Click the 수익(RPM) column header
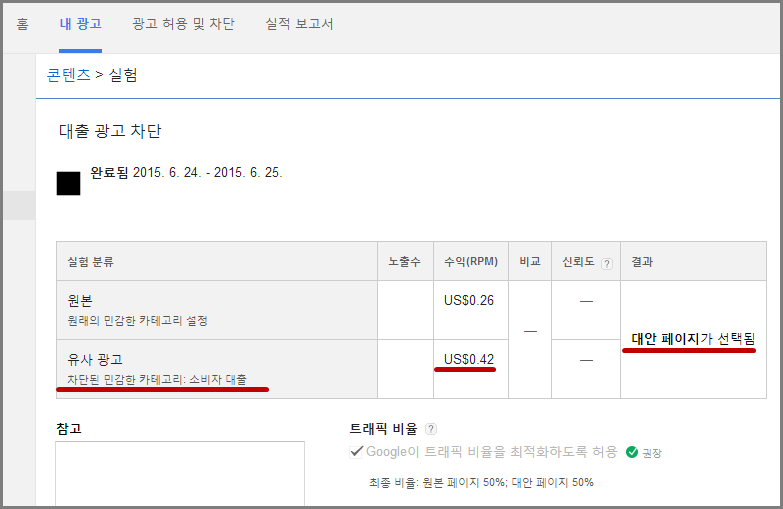Screen dimensions: 783x509 click(470, 262)
